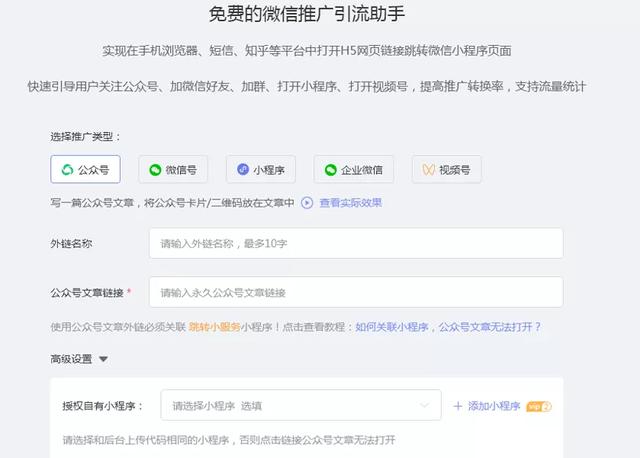Focus the 外链名称 input field
Viewport: 640px width, 458px height.
[356, 243]
